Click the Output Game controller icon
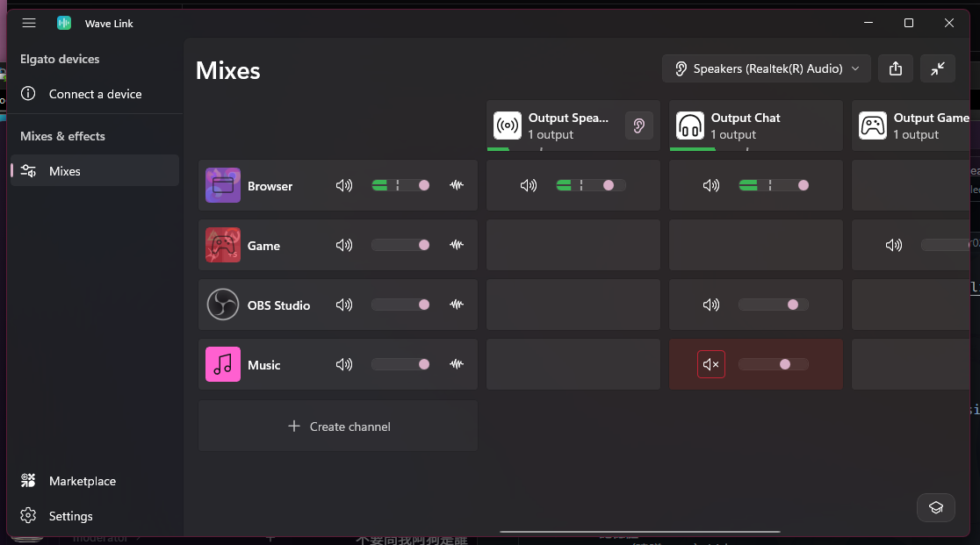The image size is (980, 545). (x=873, y=125)
